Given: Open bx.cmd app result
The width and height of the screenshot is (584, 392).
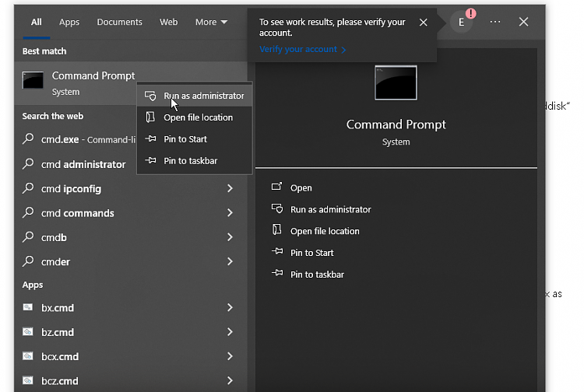Looking at the screenshot, I should tap(131, 307).
